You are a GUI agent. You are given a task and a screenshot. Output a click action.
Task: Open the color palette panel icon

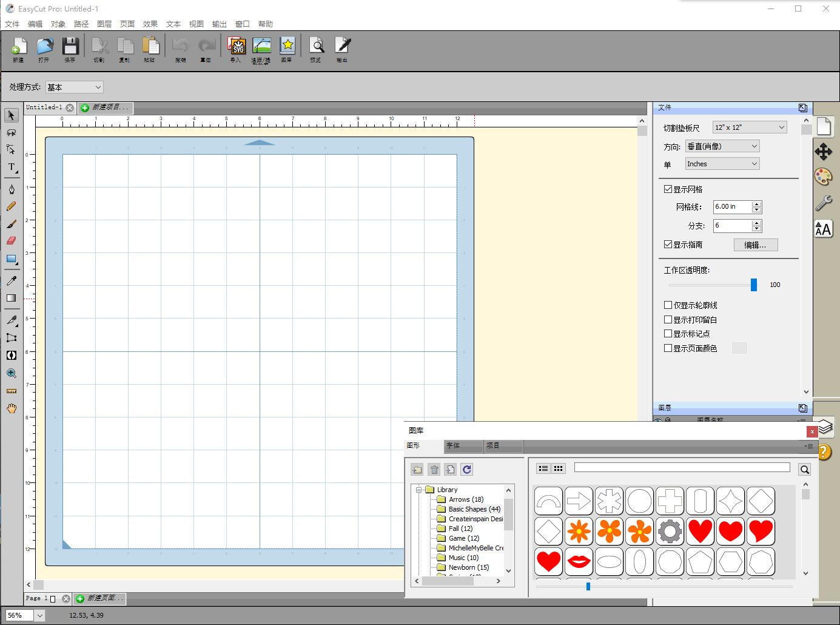(823, 177)
